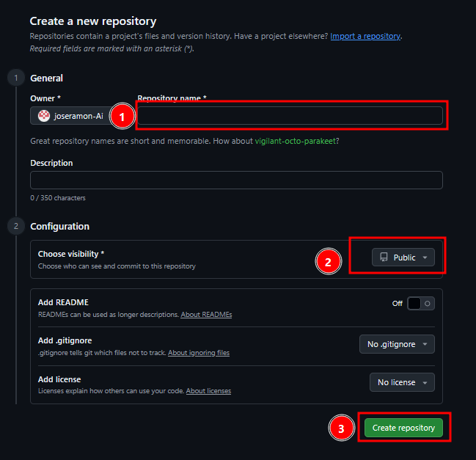Click the step 1 General number badge
Viewport: 476px width, 460px height.
[15, 78]
